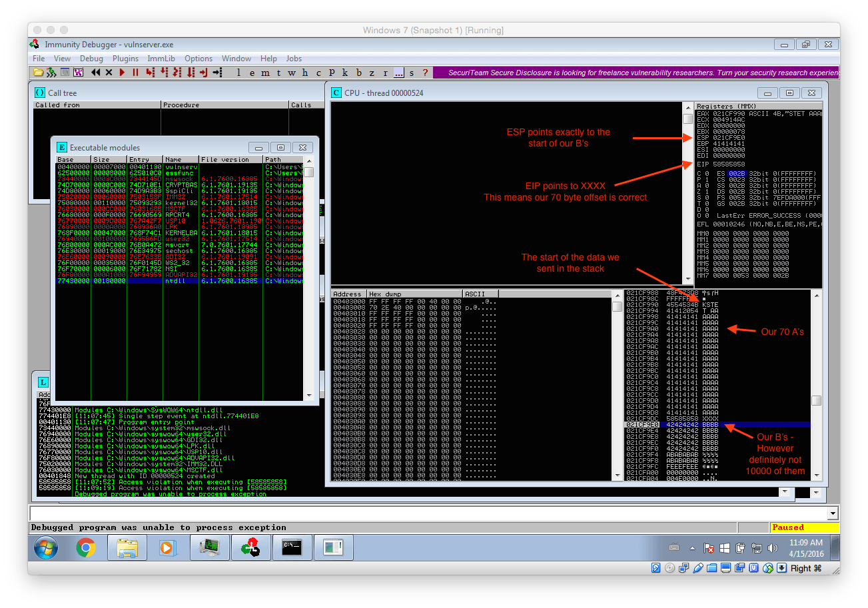Run program with the red play icon

pyautogui.click(x=122, y=72)
